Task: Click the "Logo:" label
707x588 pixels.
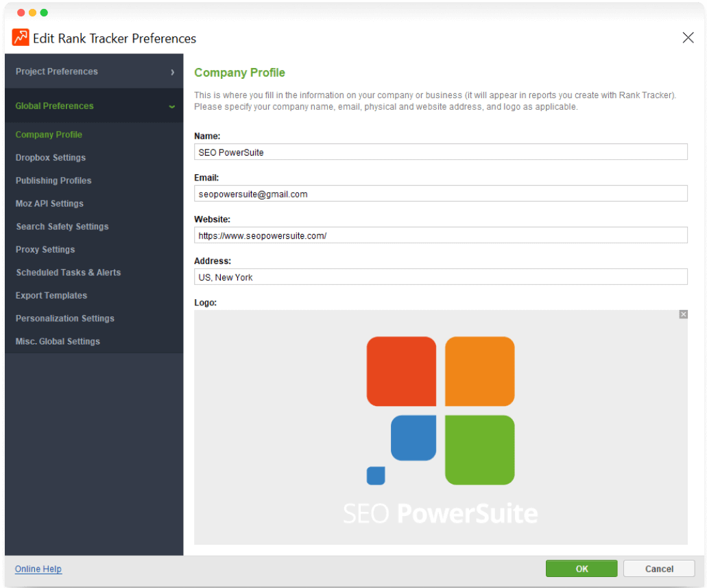Action: click(x=206, y=303)
